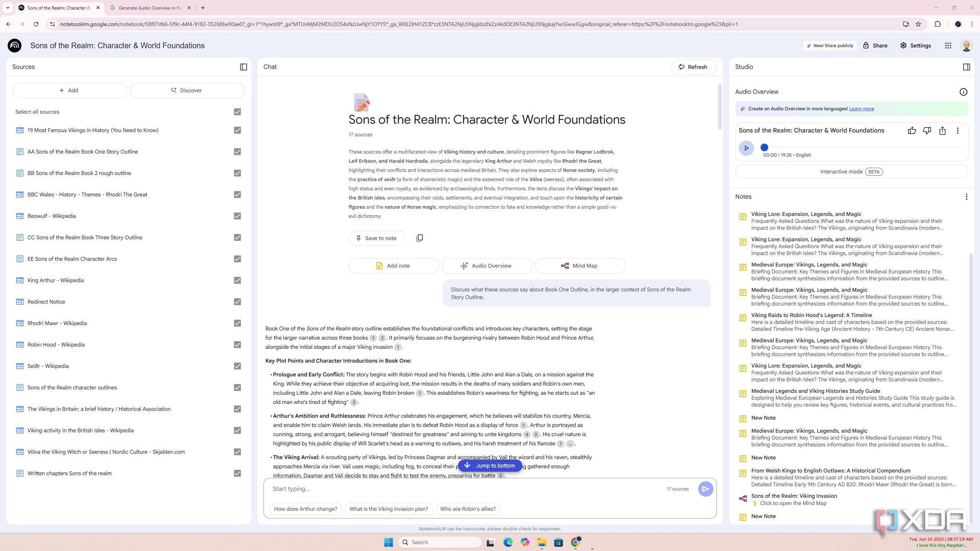980x551 pixels.
Task: Collapse the Studio panel with its toggle icon
Action: tap(966, 67)
